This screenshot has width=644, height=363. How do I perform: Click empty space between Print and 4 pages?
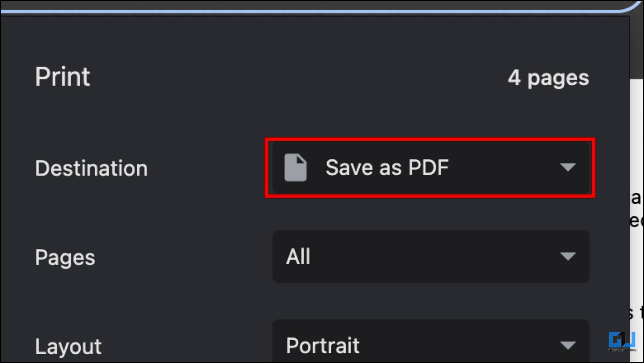pos(299,77)
